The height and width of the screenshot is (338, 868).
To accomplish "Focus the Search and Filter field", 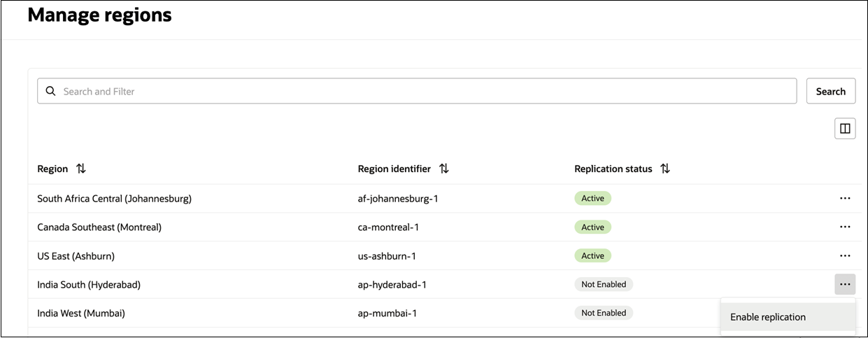I will (x=420, y=91).
